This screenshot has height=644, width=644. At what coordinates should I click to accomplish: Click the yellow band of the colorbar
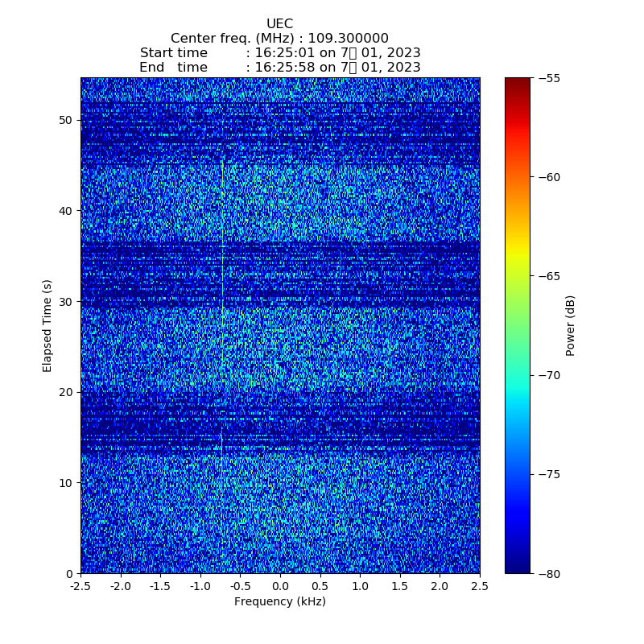pyautogui.click(x=518, y=256)
